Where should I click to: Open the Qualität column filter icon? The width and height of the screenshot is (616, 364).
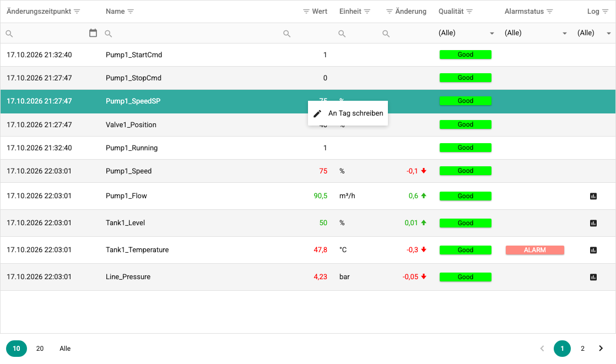tap(469, 12)
